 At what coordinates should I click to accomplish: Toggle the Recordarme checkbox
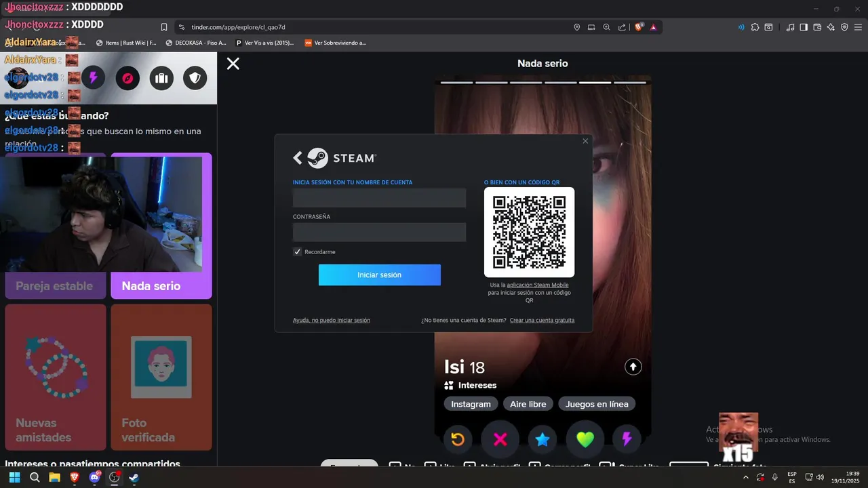pyautogui.click(x=297, y=251)
